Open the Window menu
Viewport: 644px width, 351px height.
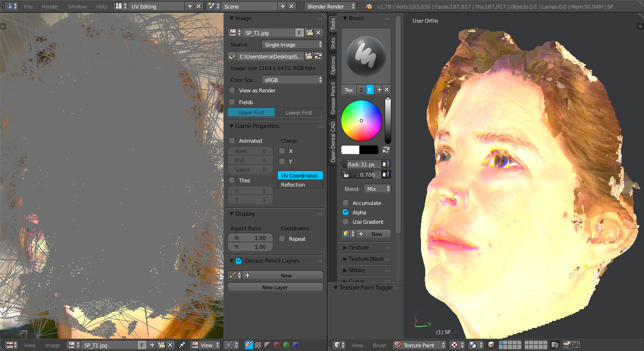pyautogui.click(x=77, y=7)
